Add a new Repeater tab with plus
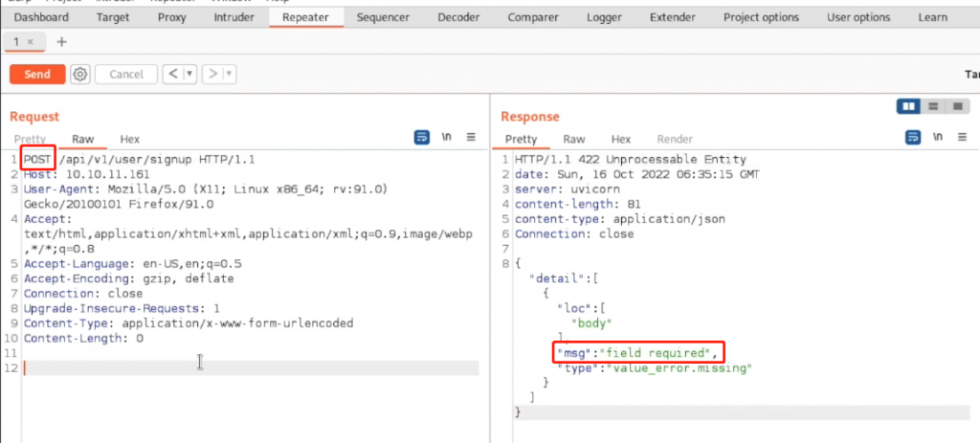Viewport: 980px width, 443px height. click(61, 42)
